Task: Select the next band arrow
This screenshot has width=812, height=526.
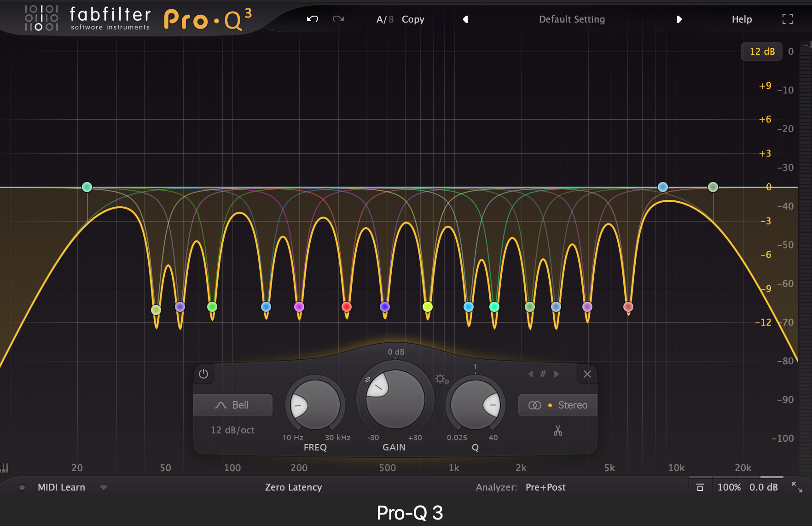Action: (556, 374)
